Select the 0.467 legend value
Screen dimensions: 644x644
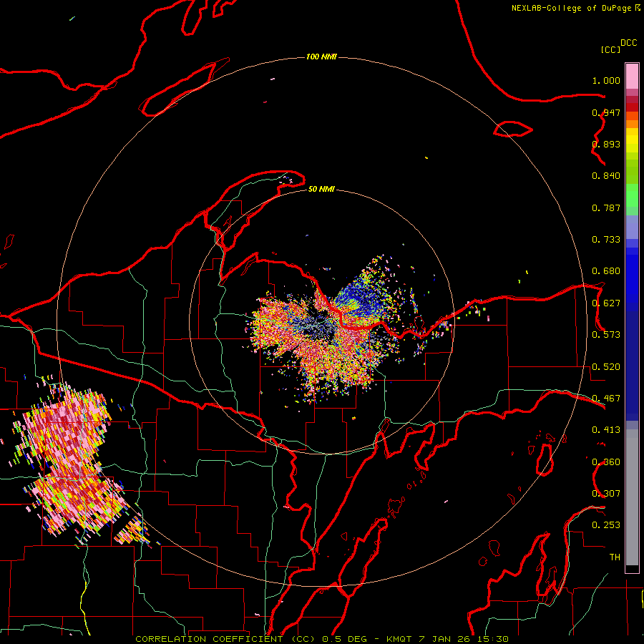click(606, 399)
